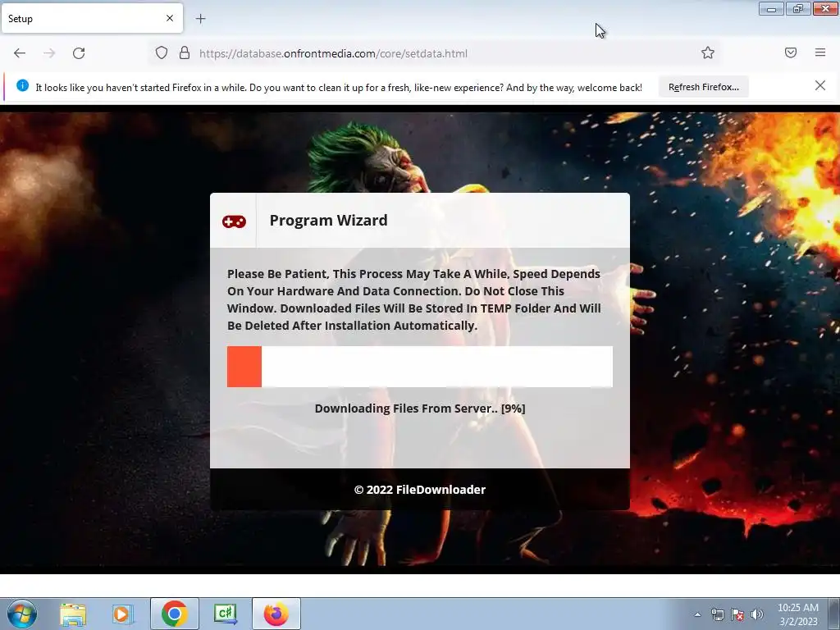View site security via the padlock icon
Image resolution: width=840 pixels, height=630 pixels.
(185, 53)
